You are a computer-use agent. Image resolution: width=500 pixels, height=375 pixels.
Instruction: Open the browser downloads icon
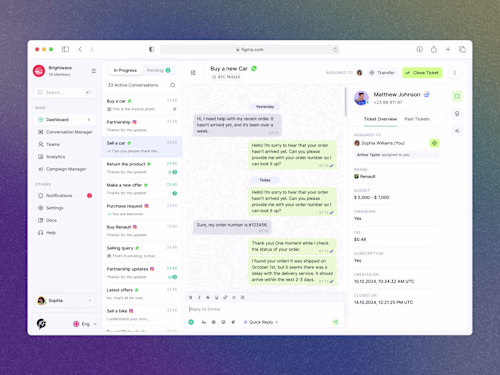tap(419, 49)
